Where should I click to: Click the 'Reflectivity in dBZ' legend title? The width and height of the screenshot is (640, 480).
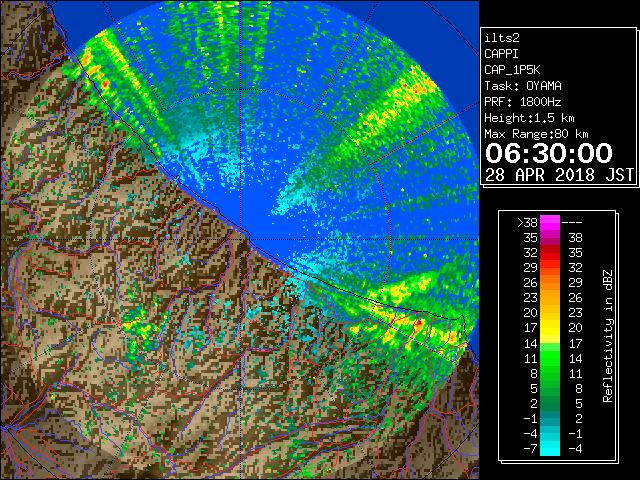(x=608, y=336)
